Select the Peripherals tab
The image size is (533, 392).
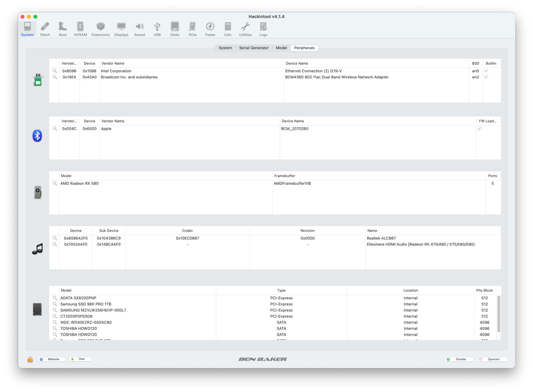click(304, 48)
